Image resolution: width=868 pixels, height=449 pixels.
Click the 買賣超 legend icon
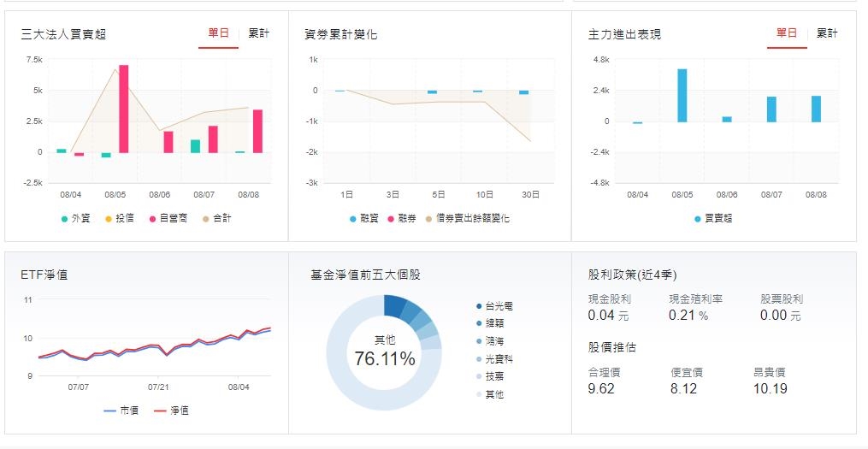tap(699, 219)
